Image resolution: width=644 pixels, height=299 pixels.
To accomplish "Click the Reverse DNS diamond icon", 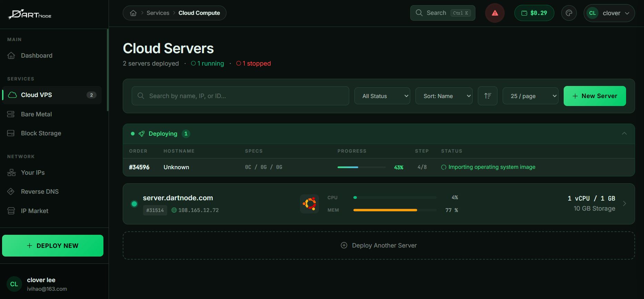I will pos(11,192).
